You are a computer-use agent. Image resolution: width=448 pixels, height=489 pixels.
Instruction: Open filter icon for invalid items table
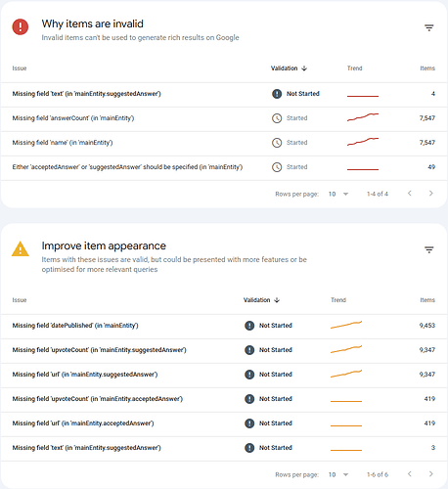click(x=429, y=28)
